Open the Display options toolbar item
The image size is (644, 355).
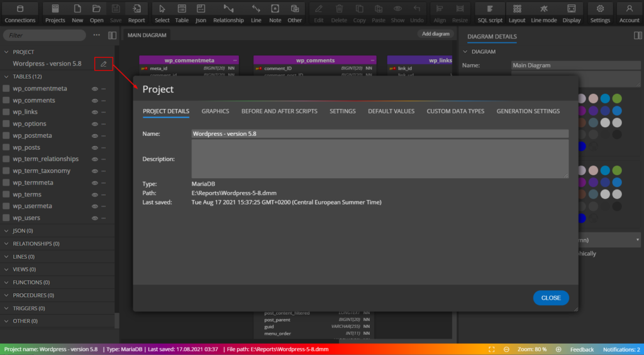[571, 13]
